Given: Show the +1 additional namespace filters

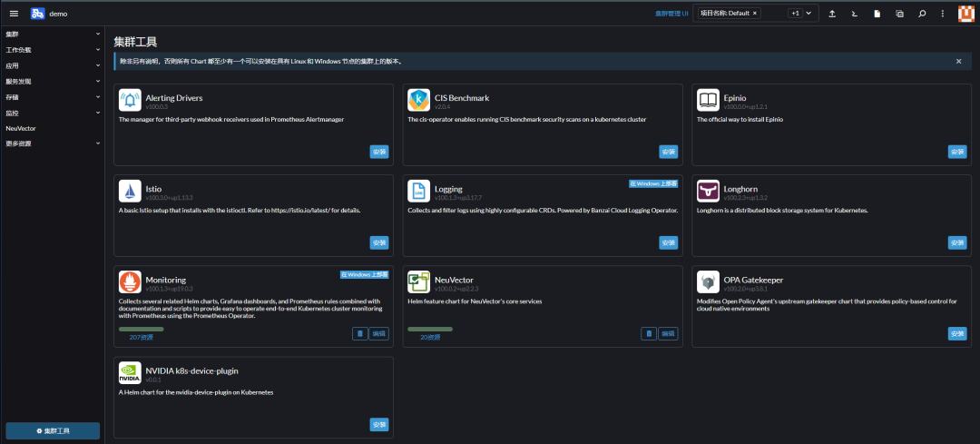Looking at the screenshot, I should 795,13.
